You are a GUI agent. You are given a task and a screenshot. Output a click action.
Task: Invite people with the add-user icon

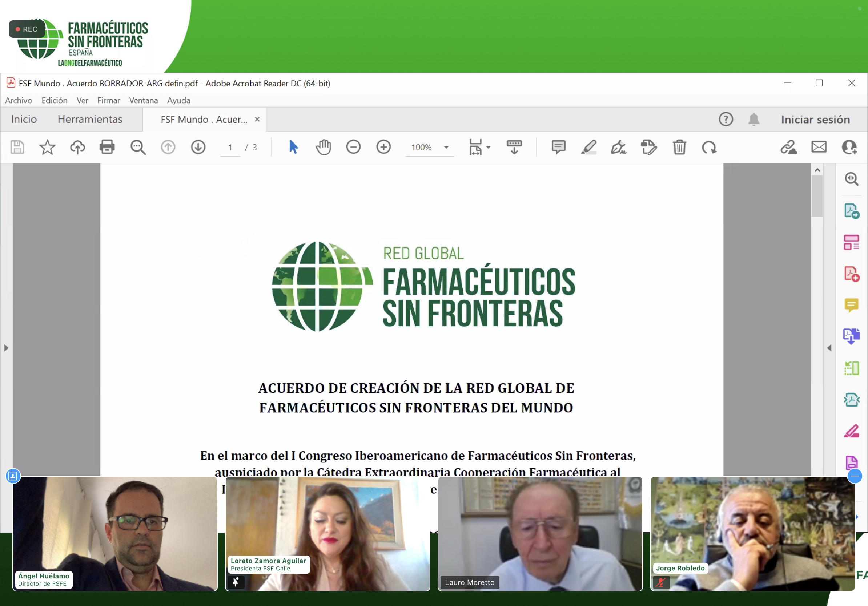click(x=849, y=147)
